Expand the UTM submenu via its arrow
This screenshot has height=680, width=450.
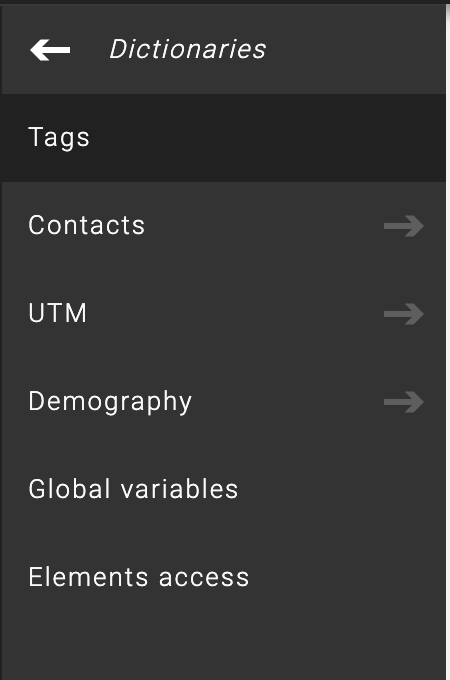click(404, 314)
